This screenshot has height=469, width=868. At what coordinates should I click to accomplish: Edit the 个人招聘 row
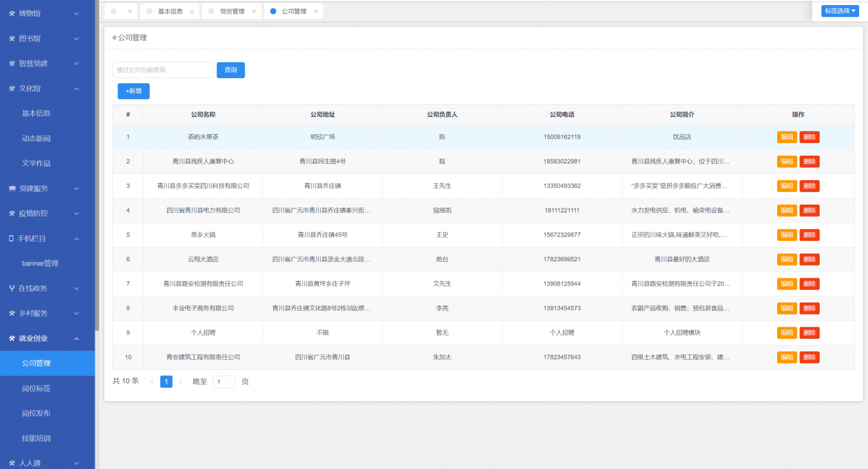(787, 333)
